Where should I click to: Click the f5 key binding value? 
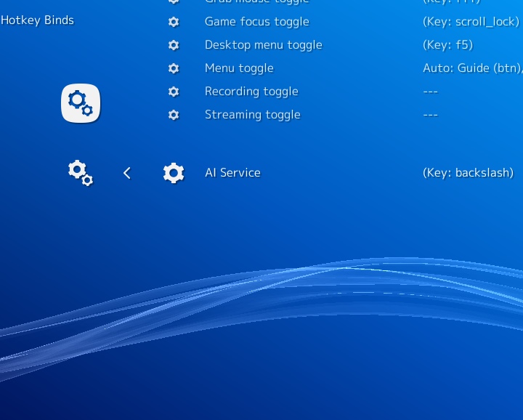coord(447,45)
